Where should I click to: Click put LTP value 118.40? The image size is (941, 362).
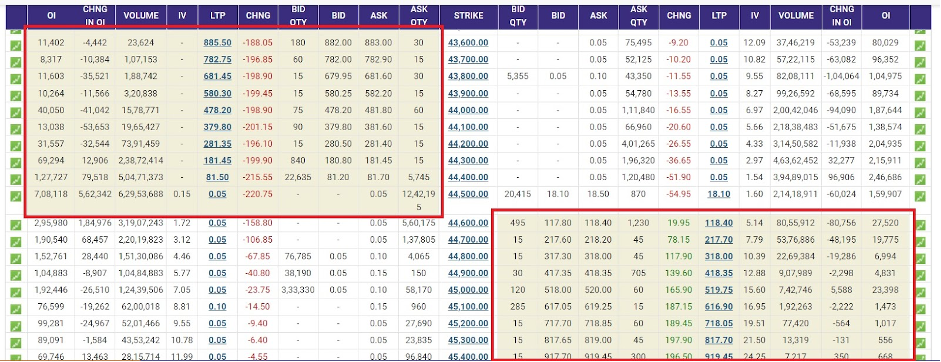719,223
